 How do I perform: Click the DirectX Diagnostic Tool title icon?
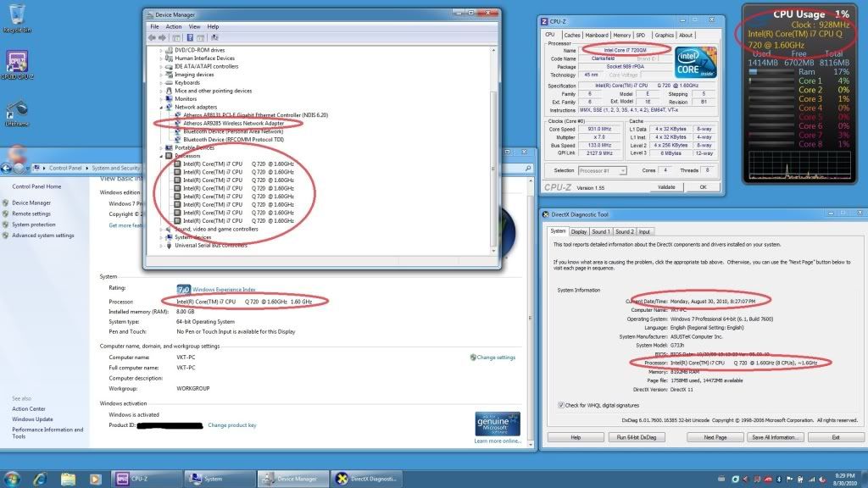point(545,214)
